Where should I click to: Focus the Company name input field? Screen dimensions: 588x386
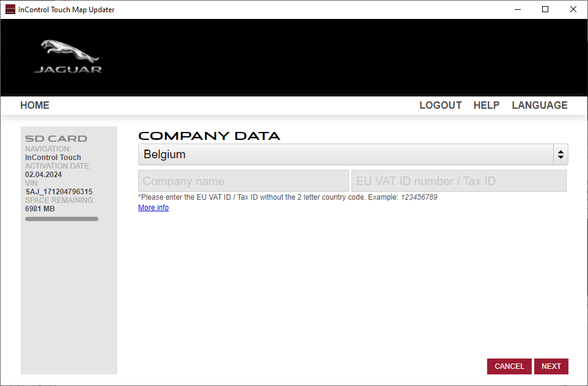click(x=243, y=181)
